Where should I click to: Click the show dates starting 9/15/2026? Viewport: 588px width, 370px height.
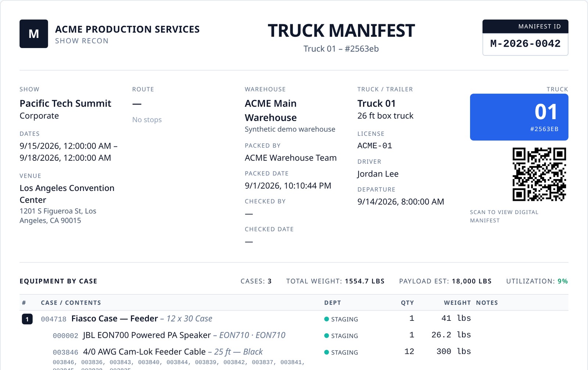[x=68, y=152]
